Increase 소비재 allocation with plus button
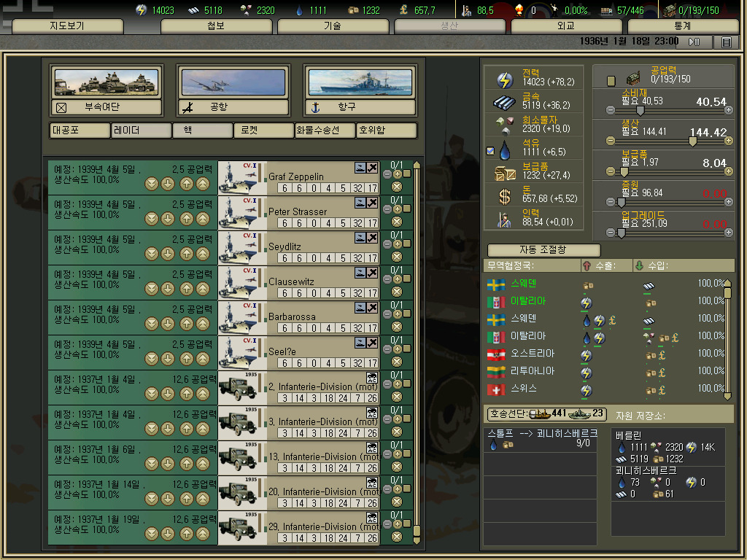Image resolution: width=747 pixels, height=560 pixels. click(729, 110)
